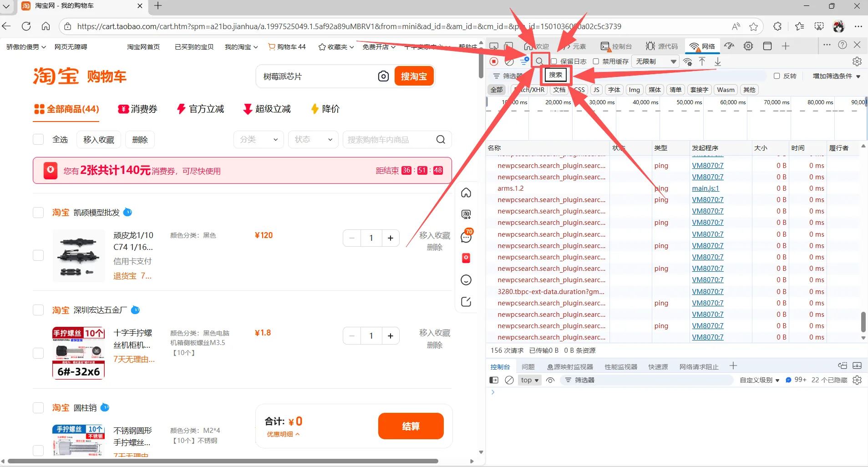Open the Memory panel chip icon
Screen dimensions: 868x467
click(x=748, y=46)
